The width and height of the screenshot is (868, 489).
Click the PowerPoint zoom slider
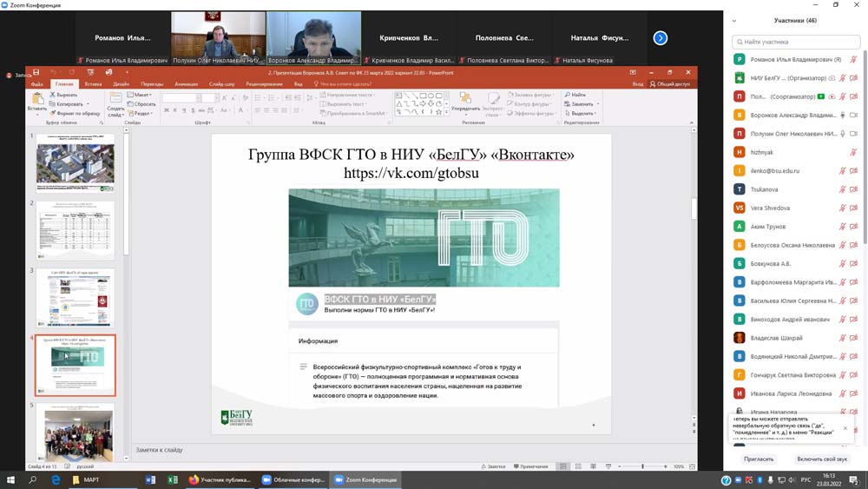coord(642,466)
